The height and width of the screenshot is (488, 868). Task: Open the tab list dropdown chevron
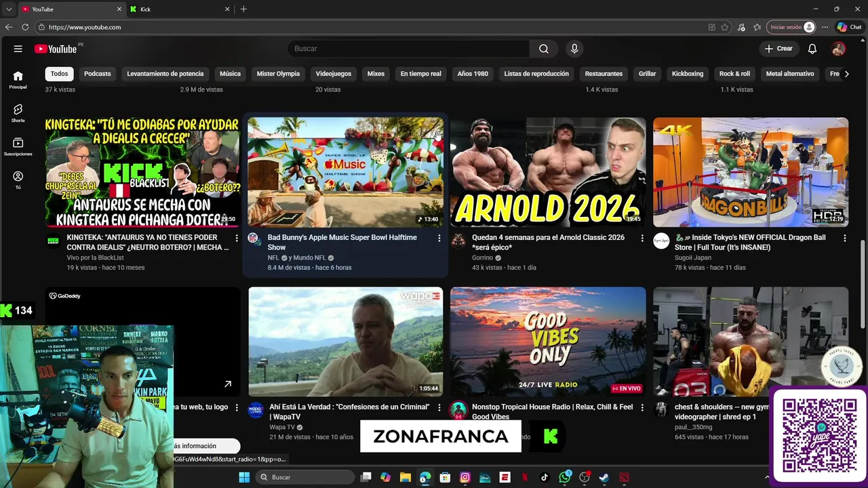pos(9,9)
